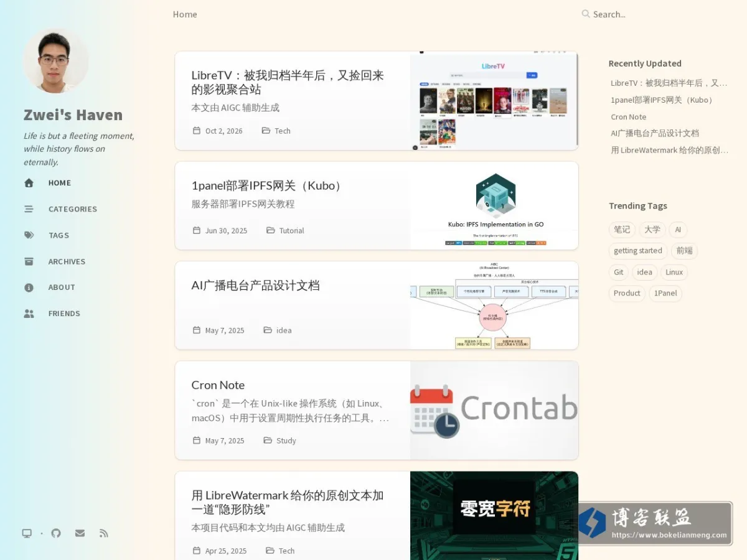Open ABOUT in sidebar navigation
This screenshot has width=747, height=560.
pos(62,287)
